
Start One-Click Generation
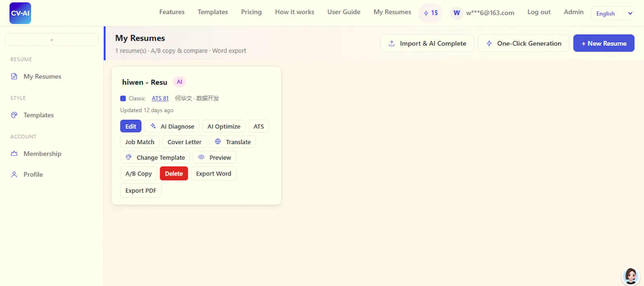pos(524,43)
